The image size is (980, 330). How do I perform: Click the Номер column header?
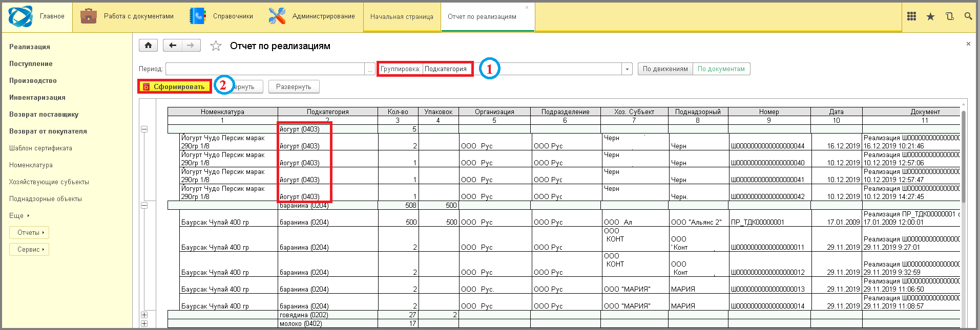[769, 112]
